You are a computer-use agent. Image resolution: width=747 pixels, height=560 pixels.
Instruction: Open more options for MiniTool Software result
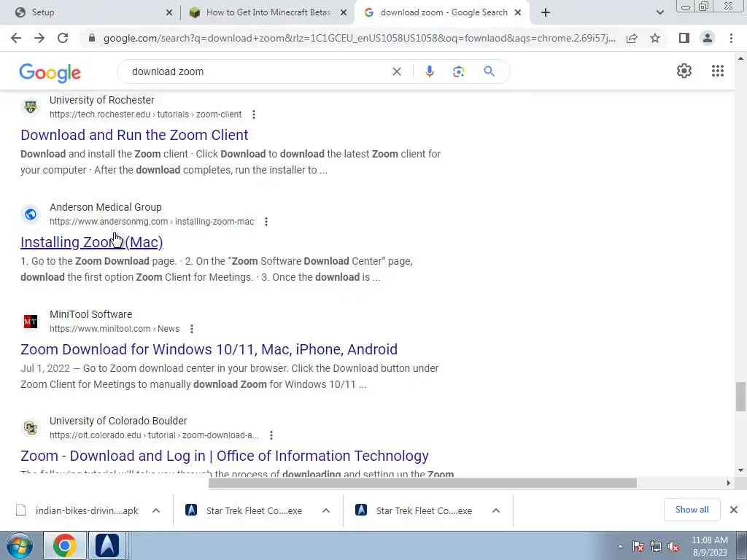(192, 329)
